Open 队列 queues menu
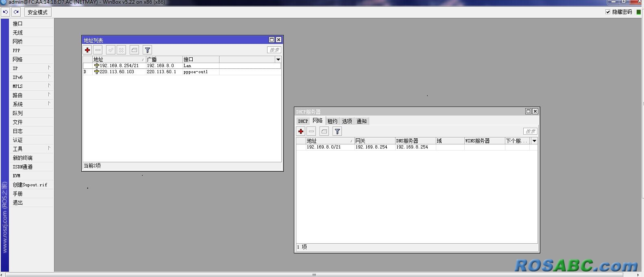The image size is (644, 277). (32, 113)
